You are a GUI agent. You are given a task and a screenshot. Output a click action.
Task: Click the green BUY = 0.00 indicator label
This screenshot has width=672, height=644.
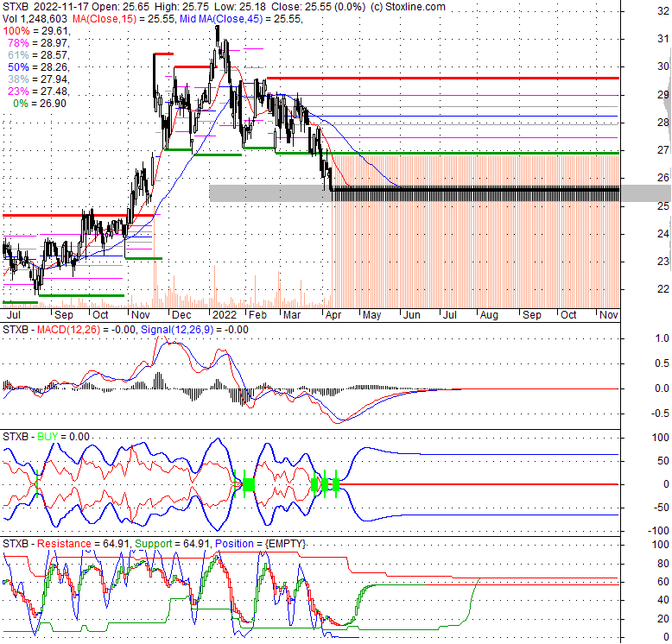point(63,437)
